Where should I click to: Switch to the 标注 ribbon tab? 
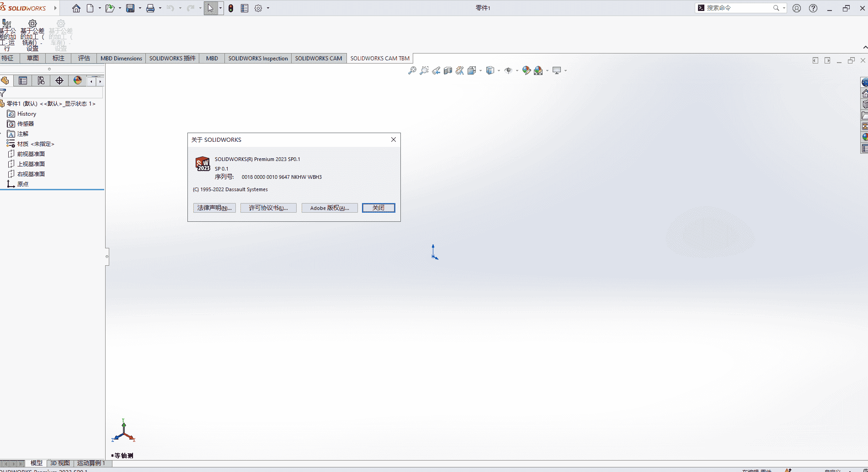click(x=59, y=58)
